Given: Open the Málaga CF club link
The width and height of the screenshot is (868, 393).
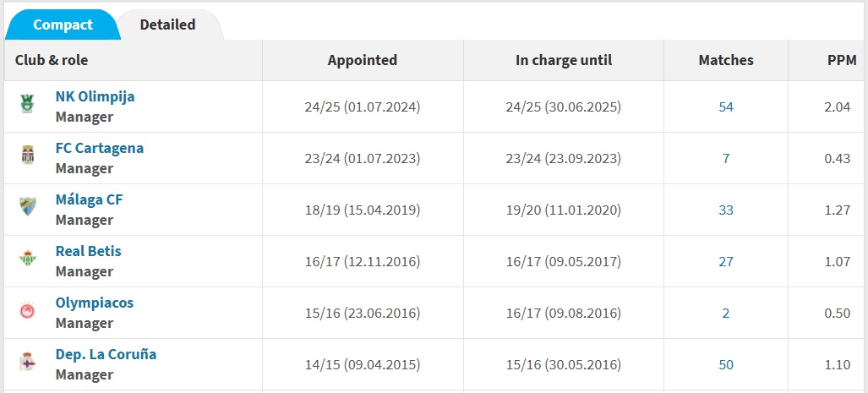Looking at the screenshot, I should point(90,199).
